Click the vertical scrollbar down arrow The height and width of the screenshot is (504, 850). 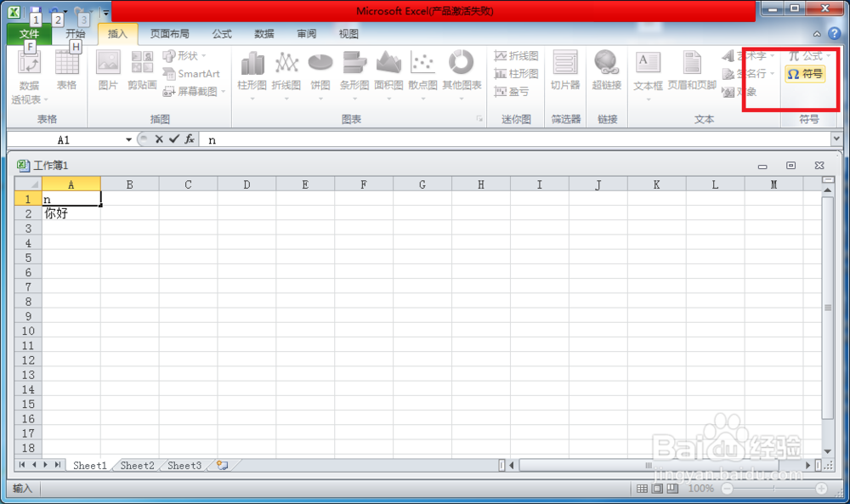pyautogui.click(x=827, y=451)
